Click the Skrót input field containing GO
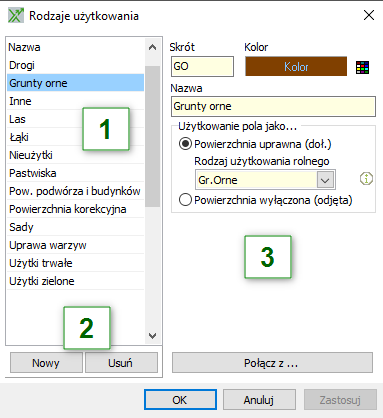 coord(202,66)
